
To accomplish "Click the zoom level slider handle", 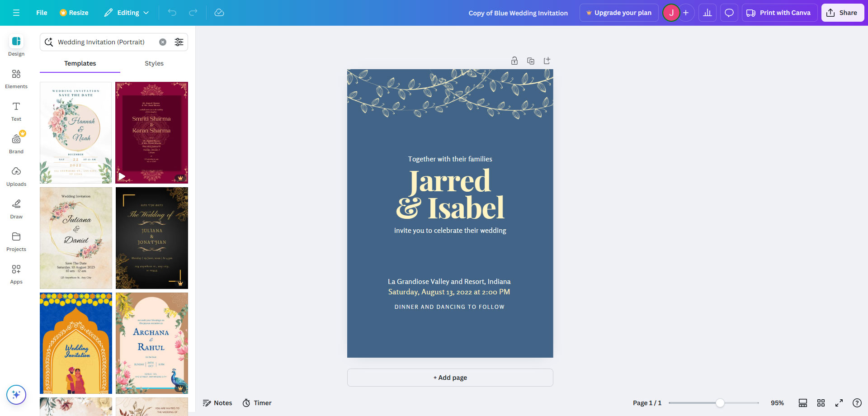I will [x=720, y=403].
